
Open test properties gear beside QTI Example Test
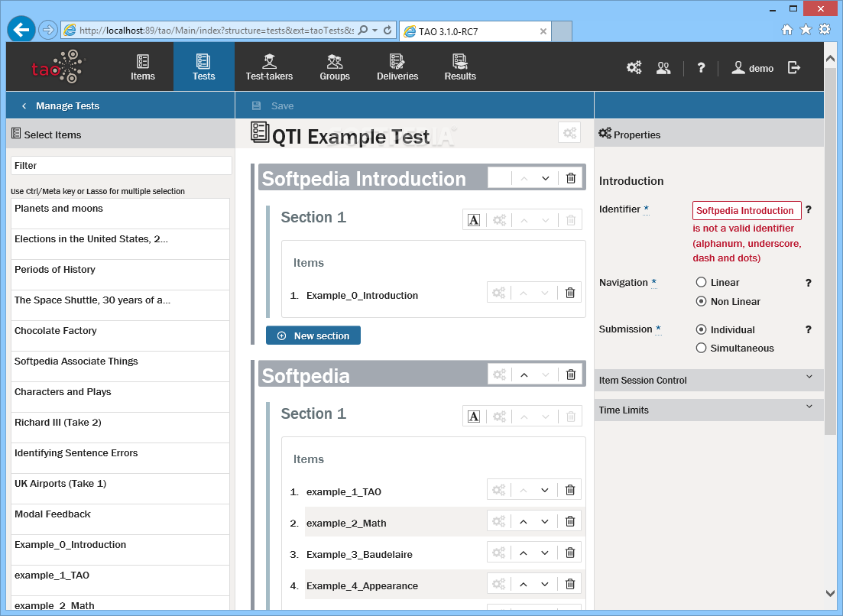569,133
